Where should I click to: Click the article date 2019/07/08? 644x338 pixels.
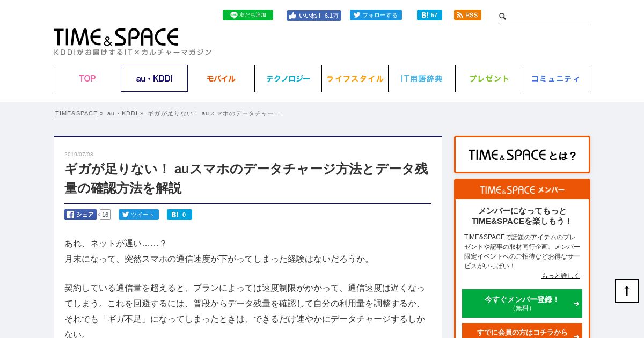(x=79, y=155)
